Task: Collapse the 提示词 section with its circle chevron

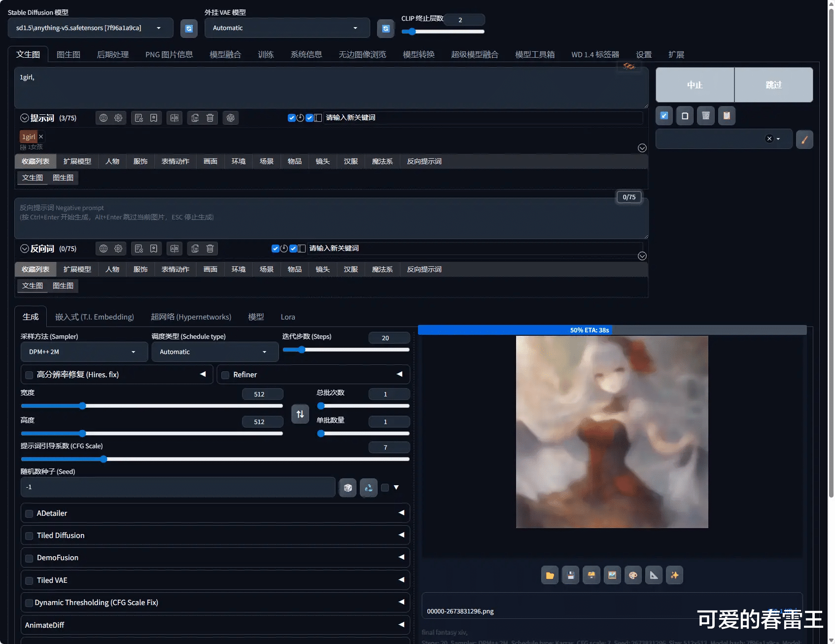Action: pos(25,118)
